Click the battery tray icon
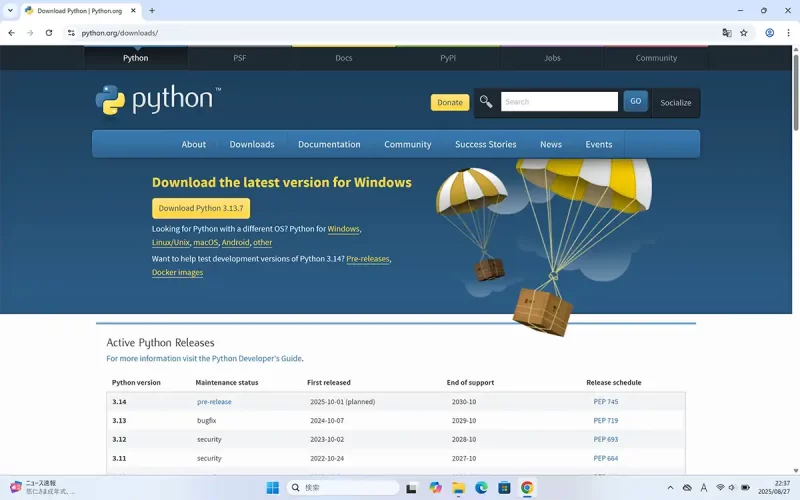 tap(745, 488)
